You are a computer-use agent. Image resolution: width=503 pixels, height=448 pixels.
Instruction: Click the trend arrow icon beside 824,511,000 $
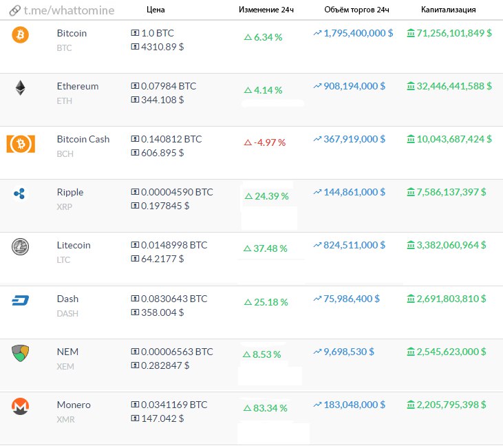tap(317, 245)
